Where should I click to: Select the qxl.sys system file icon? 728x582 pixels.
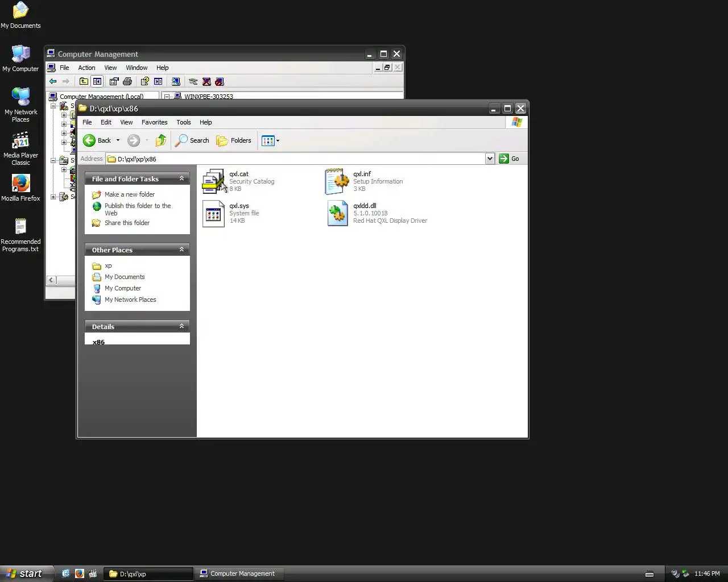tap(213, 213)
